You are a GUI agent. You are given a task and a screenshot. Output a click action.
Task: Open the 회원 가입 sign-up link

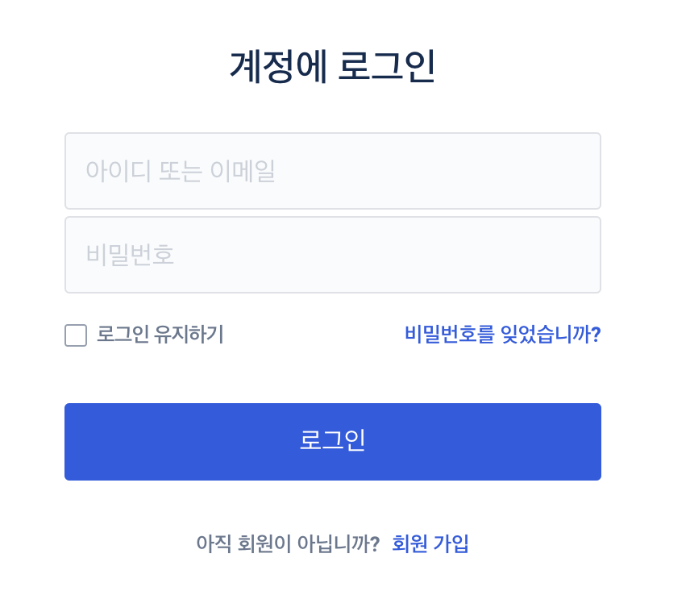pyautogui.click(x=430, y=543)
